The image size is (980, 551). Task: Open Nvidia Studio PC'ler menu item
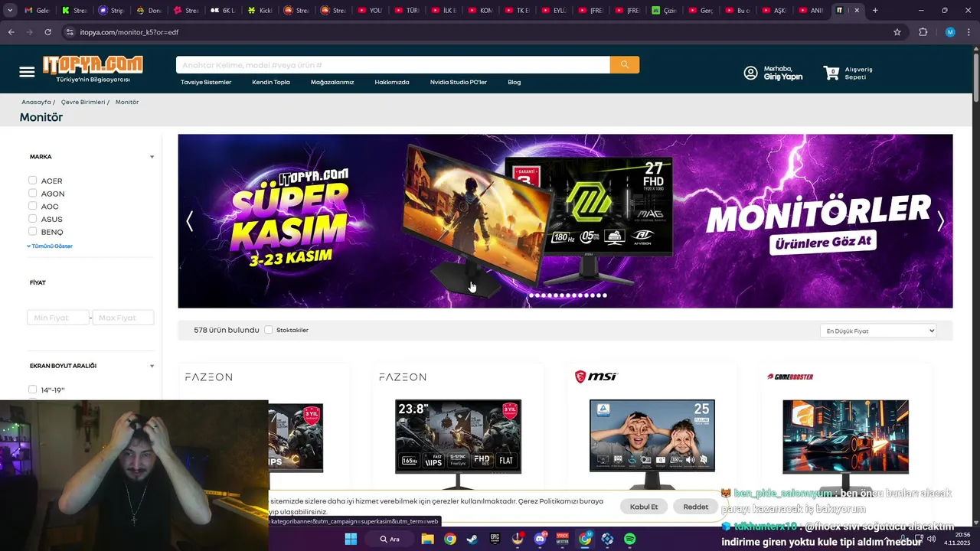[x=459, y=82]
